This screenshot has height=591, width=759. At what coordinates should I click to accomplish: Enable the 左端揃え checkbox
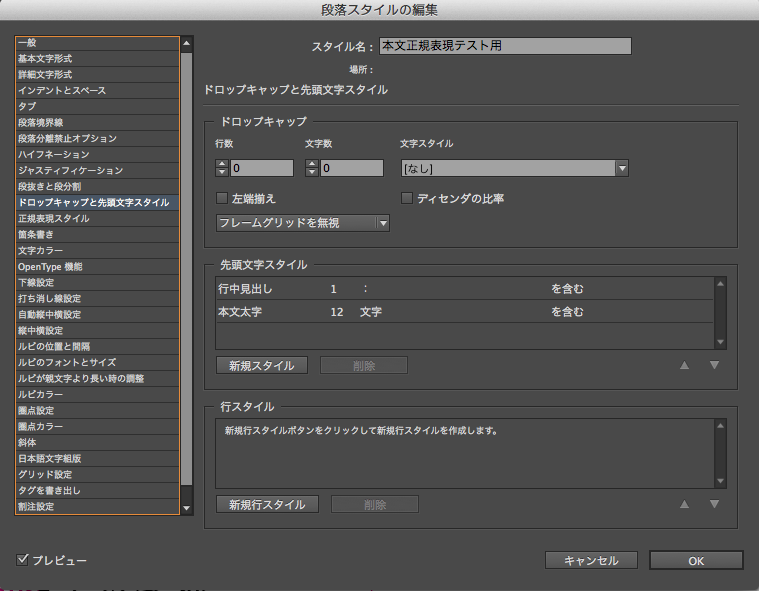(222, 198)
